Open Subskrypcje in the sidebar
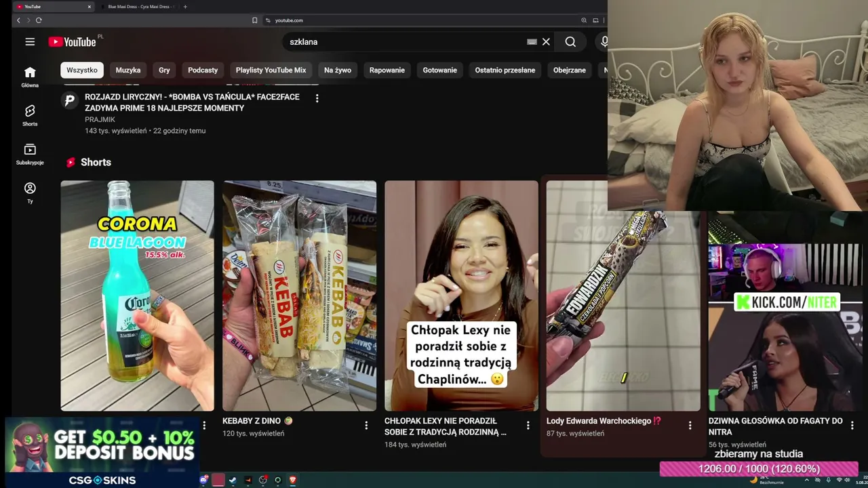868x488 pixels. click(30, 155)
